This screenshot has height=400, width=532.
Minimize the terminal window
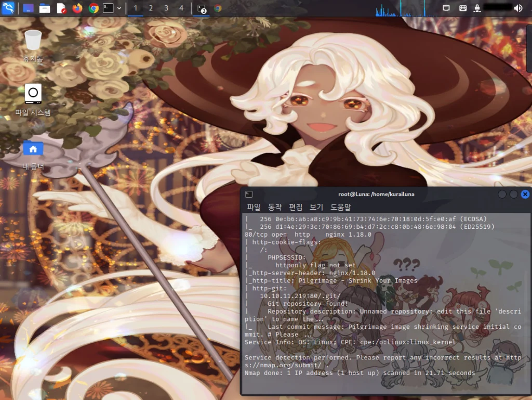tap(502, 194)
